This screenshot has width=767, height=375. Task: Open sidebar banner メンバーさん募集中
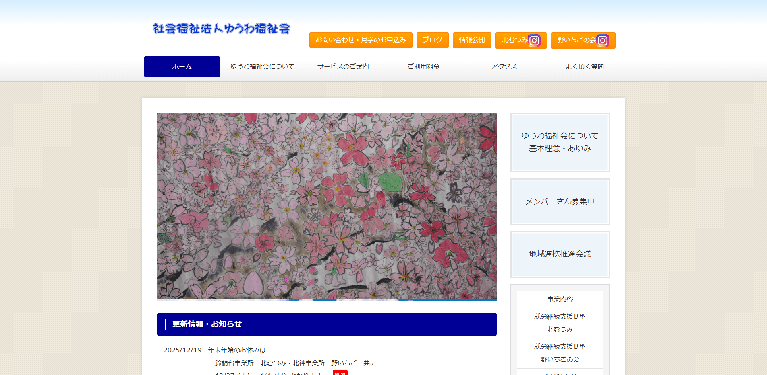tap(560, 201)
